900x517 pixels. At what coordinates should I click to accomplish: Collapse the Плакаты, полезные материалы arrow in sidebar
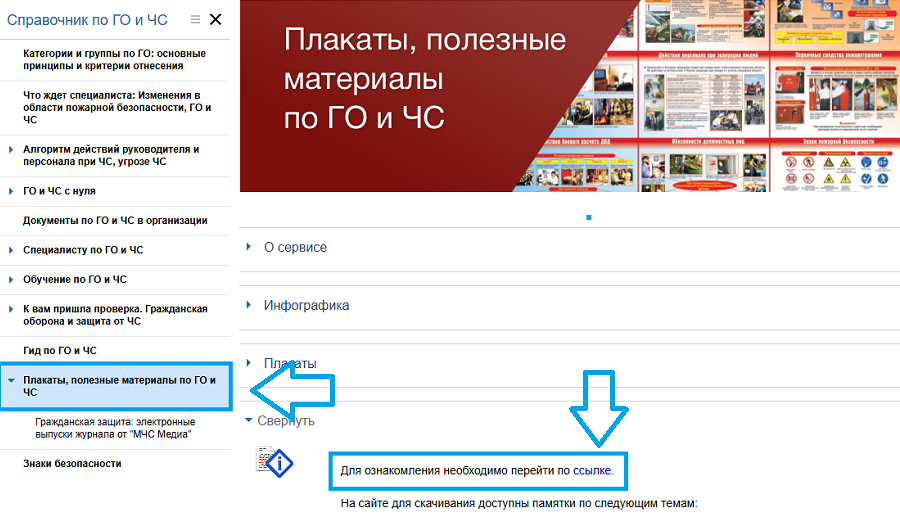11,381
